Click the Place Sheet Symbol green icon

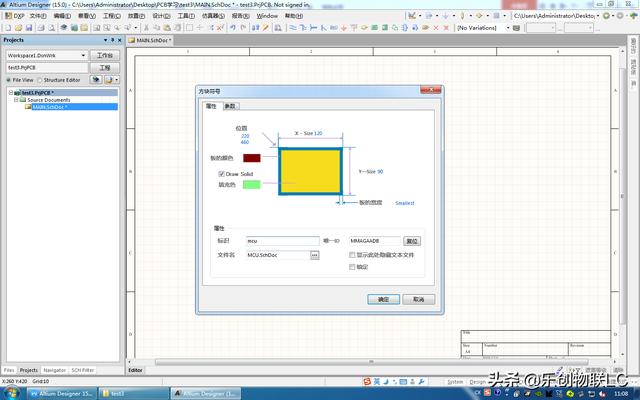(374, 28)
